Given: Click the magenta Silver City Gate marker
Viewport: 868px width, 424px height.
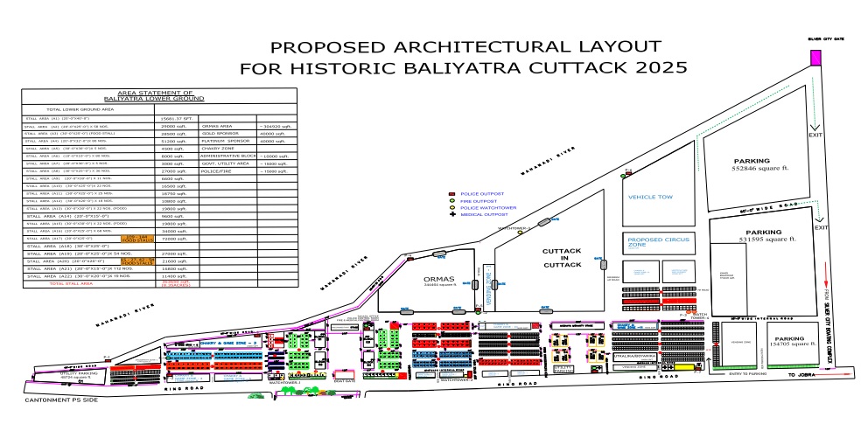Looking at the screenshot, I should (815, 58).
